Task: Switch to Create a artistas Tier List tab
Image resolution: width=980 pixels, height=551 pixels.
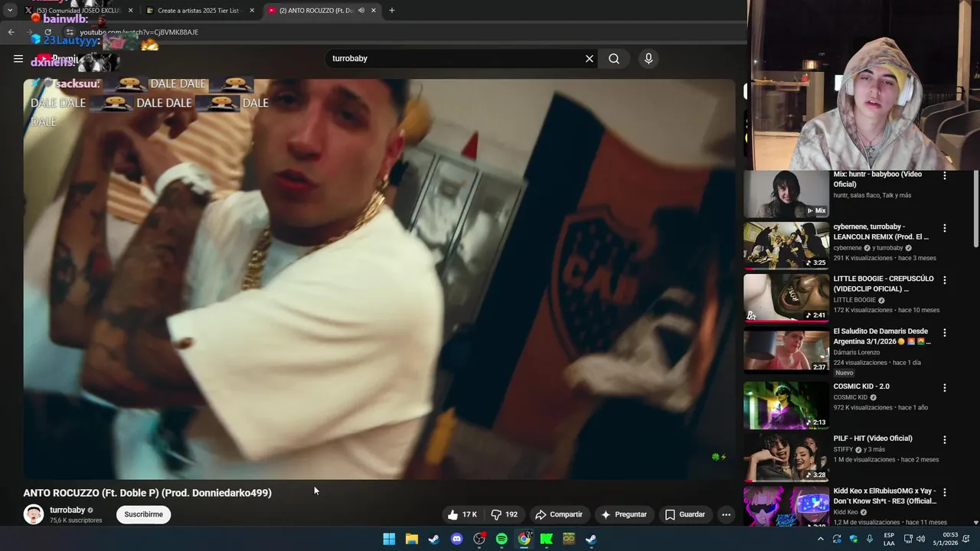Action: point(201,11)
